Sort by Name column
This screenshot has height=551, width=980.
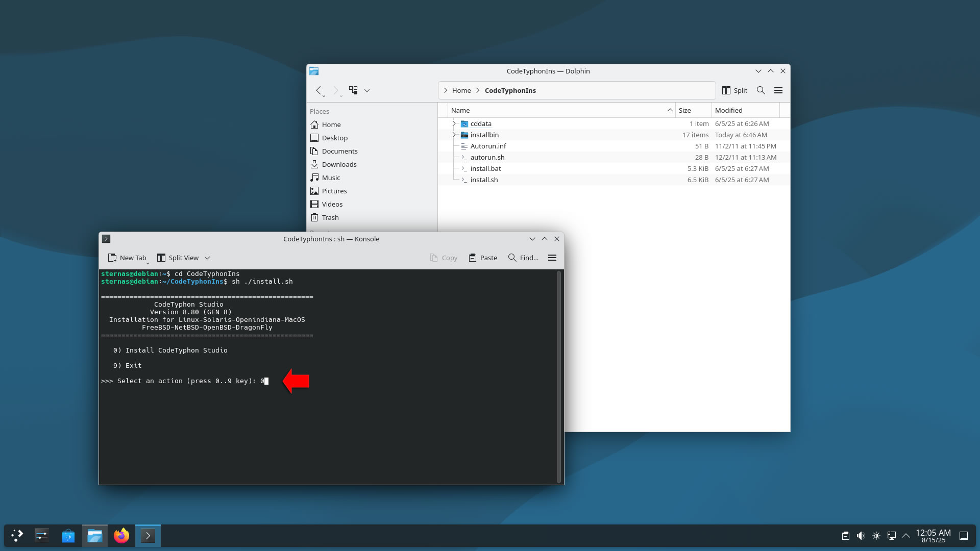561,110
